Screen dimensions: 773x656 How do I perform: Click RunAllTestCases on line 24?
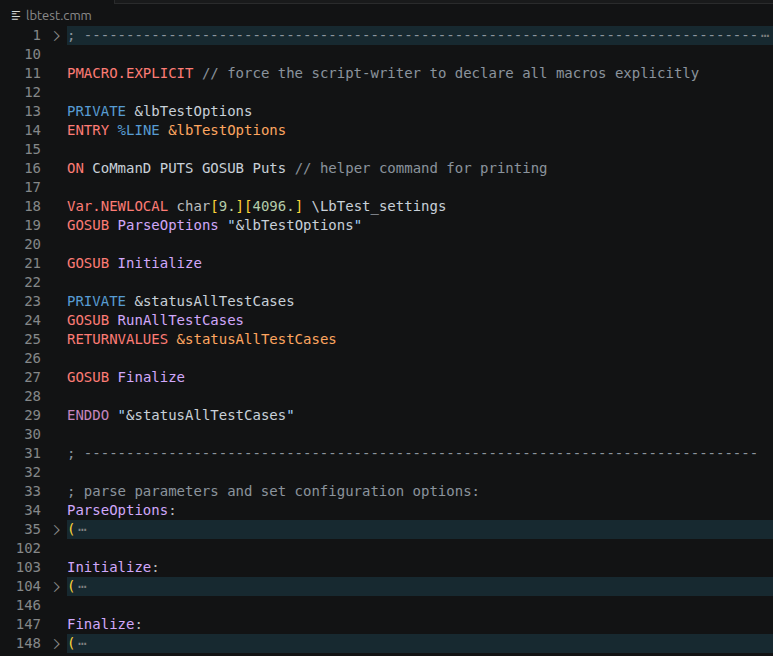click(x=180, y=320)
